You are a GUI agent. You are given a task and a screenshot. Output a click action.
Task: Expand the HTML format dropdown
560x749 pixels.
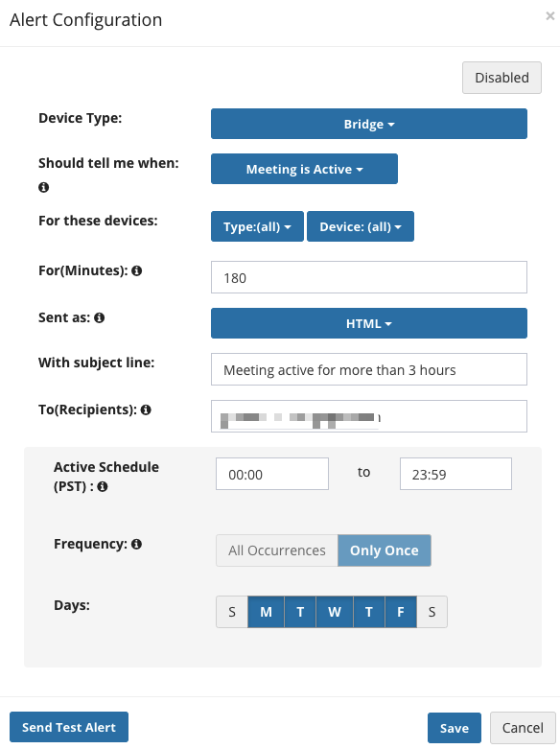[x=369, y=323]
